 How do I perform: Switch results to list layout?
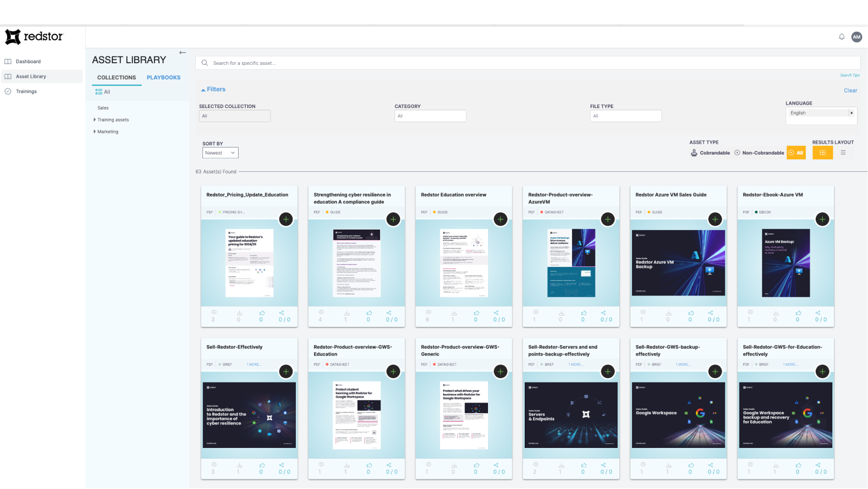tap(843, 153)
